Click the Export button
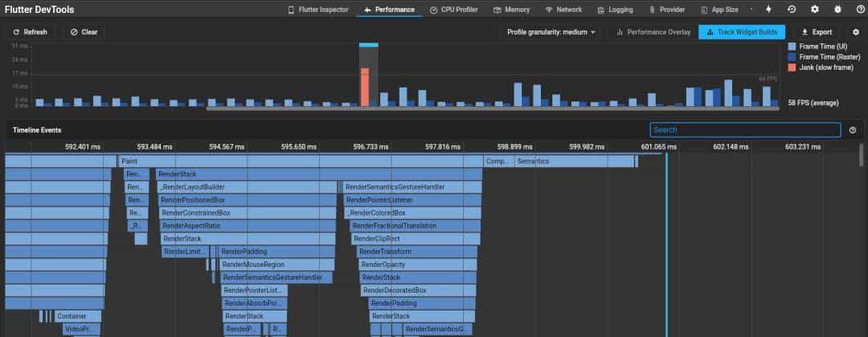Image resolution: width=868 pixels, height=337 pixels. point(817,32)
